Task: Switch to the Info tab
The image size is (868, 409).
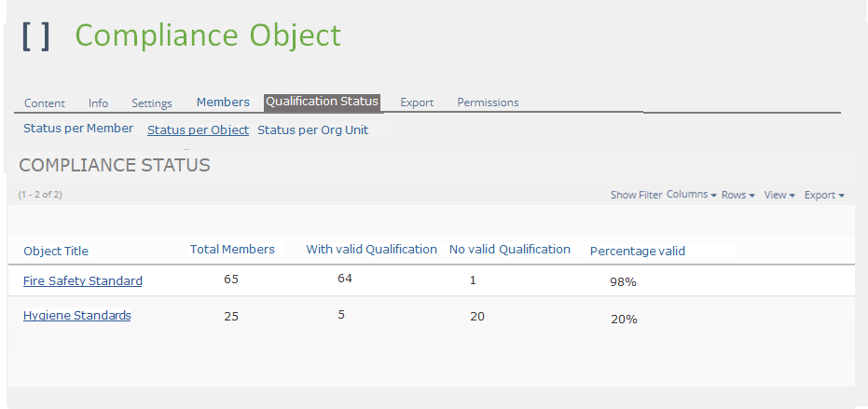Action: tap(98, 102)
